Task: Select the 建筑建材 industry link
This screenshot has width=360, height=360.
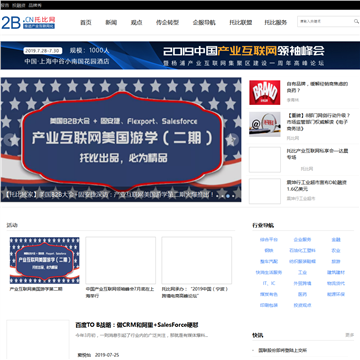Action: [336, 272]
